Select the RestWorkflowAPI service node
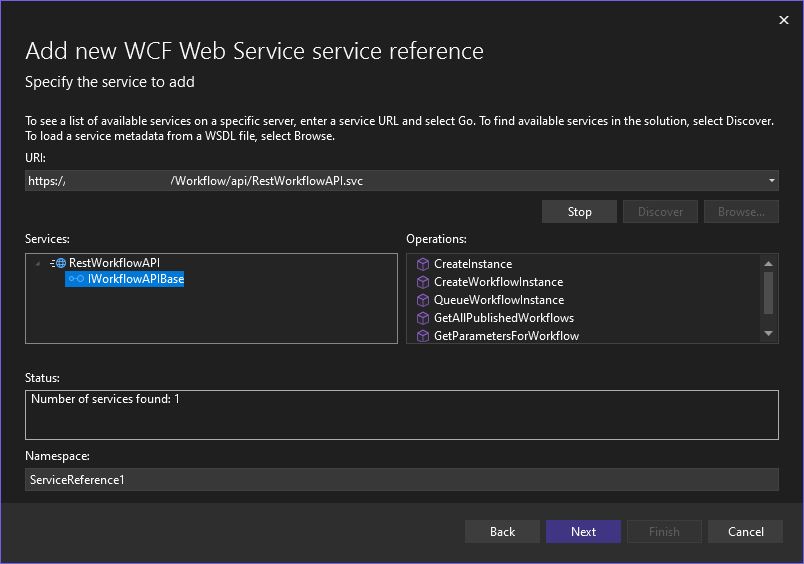The image size is (804, 564). pyautogui.click(x=114, y=263)
